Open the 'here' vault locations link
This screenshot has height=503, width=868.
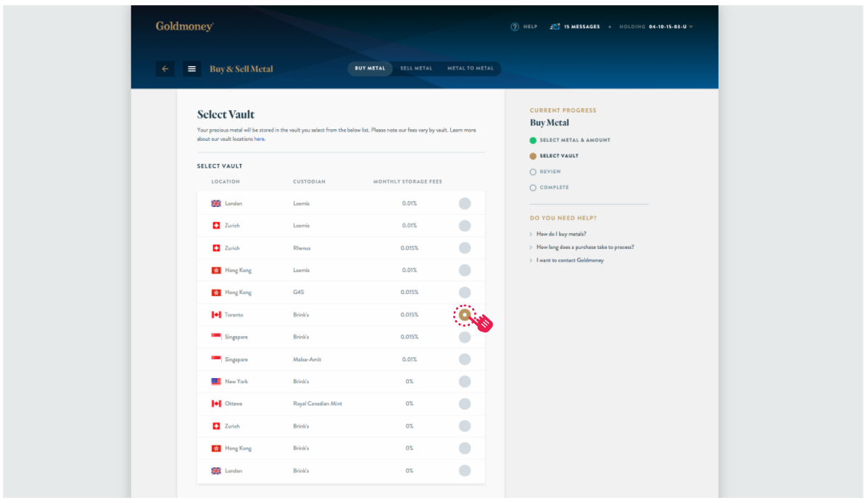click(x=259, y=139)
